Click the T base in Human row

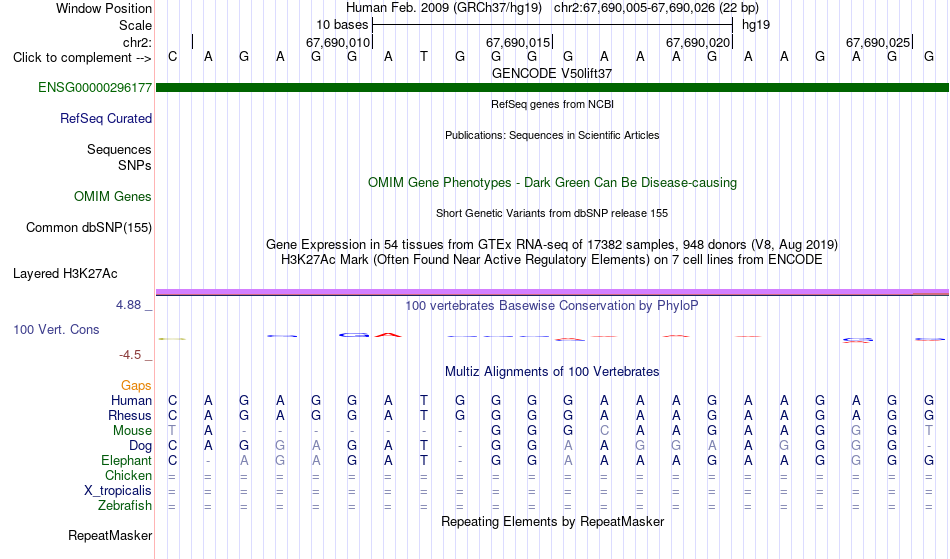click(424, 401)
